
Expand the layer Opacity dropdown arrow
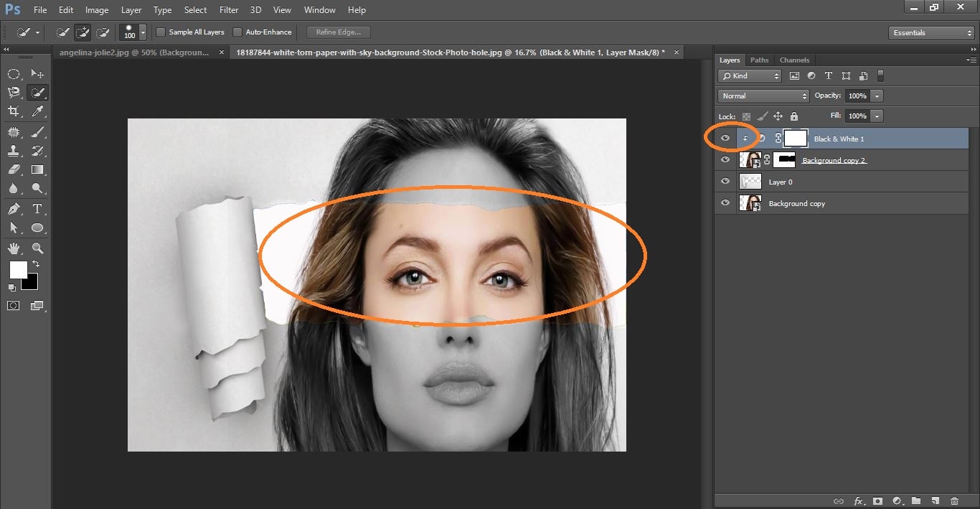coord(877,95)
